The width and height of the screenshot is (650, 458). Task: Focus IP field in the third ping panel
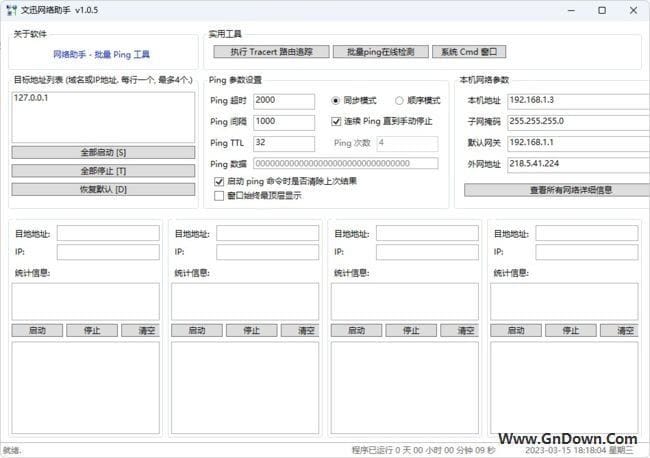point(427,252)
